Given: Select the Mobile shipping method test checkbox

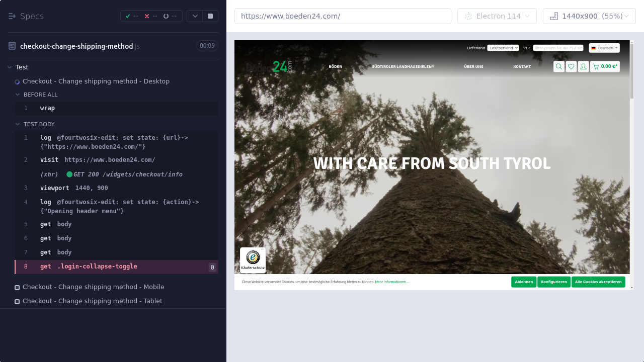Looking at the screenshot, I should [17, 288].
